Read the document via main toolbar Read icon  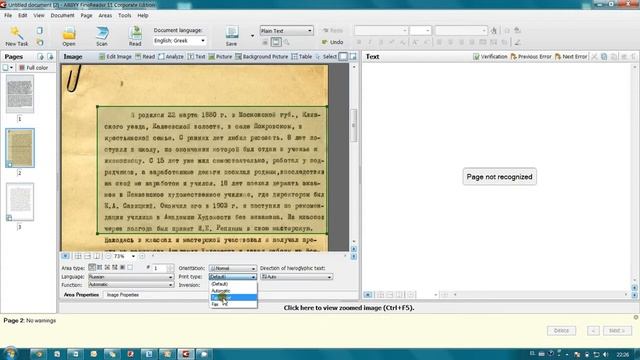click(x=135, y=36)
